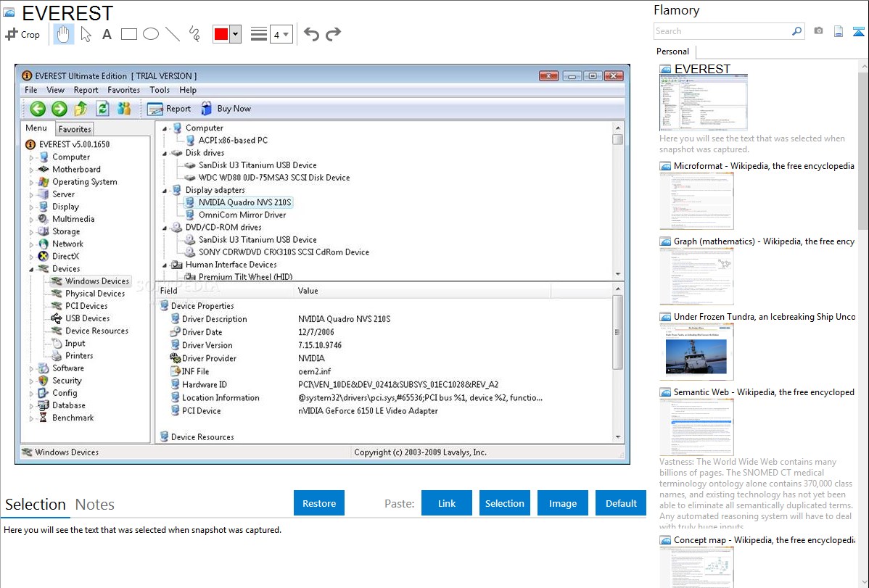Pick the rectangle shape tool
Viewport: 869px width, 588px height.
click(129, 34)
